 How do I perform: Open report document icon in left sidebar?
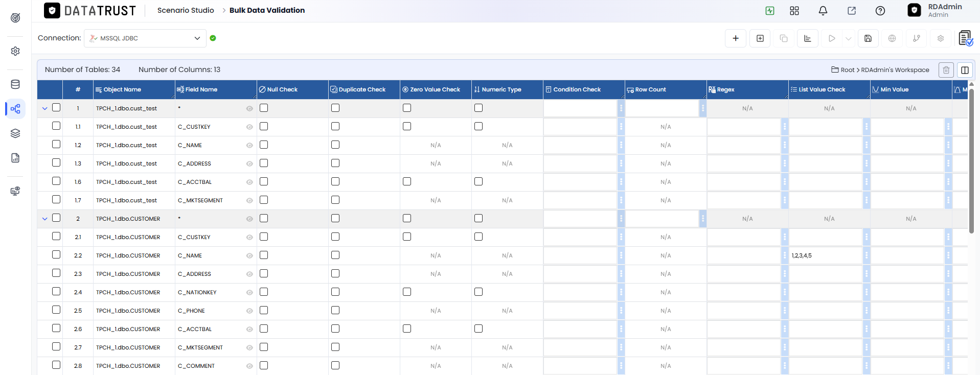(x=15, y=158)
